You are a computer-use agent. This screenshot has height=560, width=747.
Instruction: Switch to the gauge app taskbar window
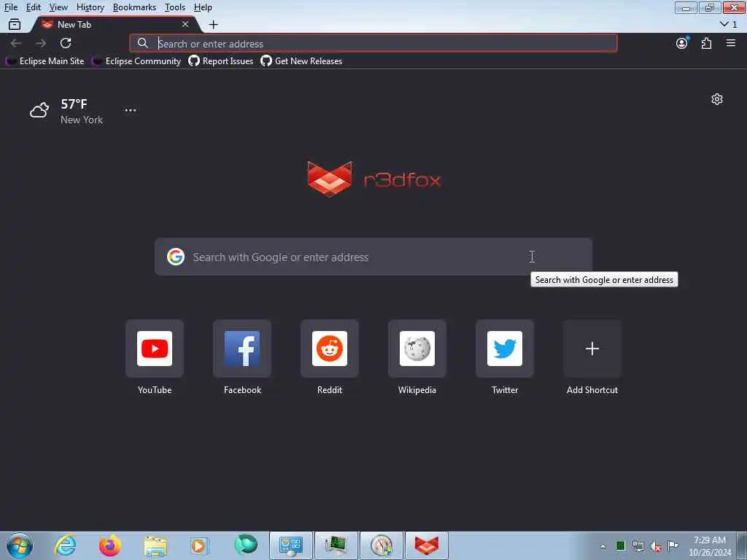tap(381, 545)
